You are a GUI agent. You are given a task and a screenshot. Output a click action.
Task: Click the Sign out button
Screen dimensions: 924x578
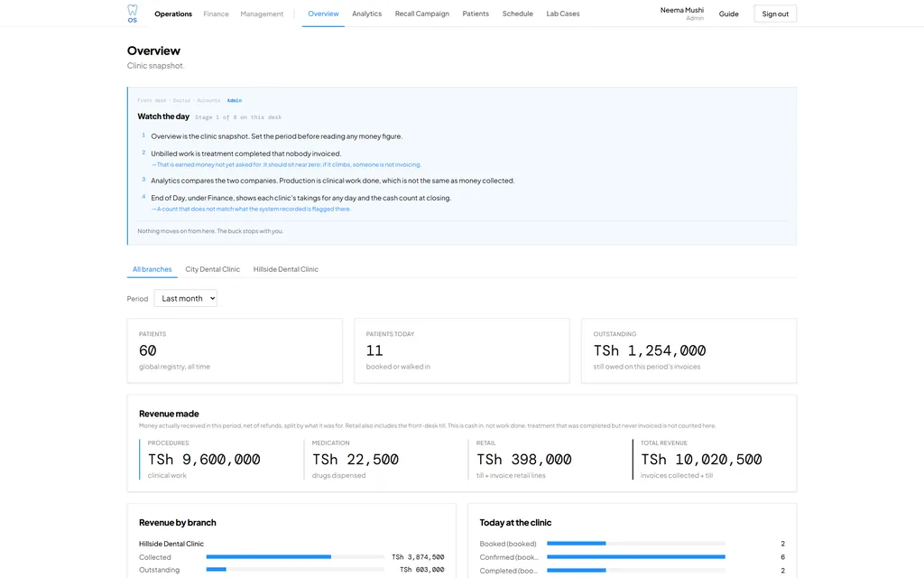(x=775, y=14)
